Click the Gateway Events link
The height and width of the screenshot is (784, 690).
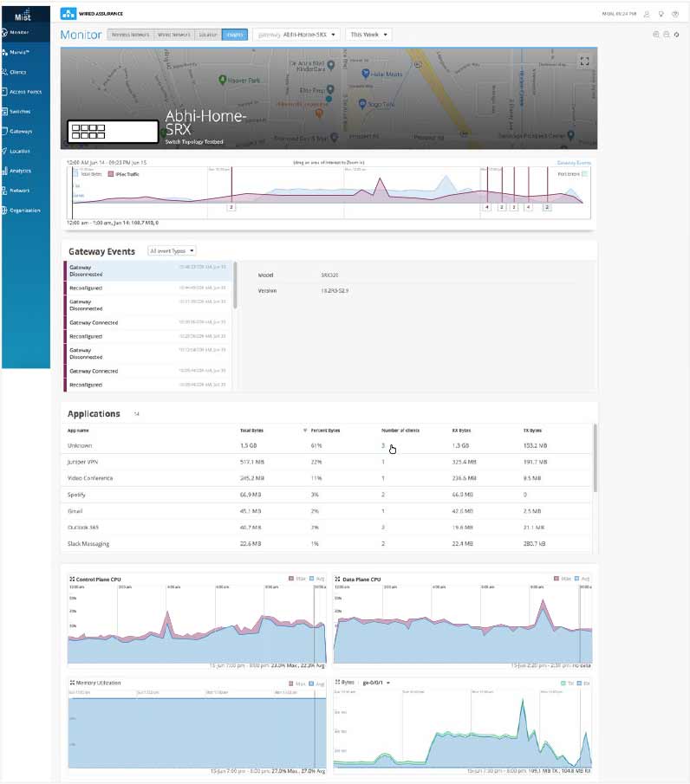573,162
